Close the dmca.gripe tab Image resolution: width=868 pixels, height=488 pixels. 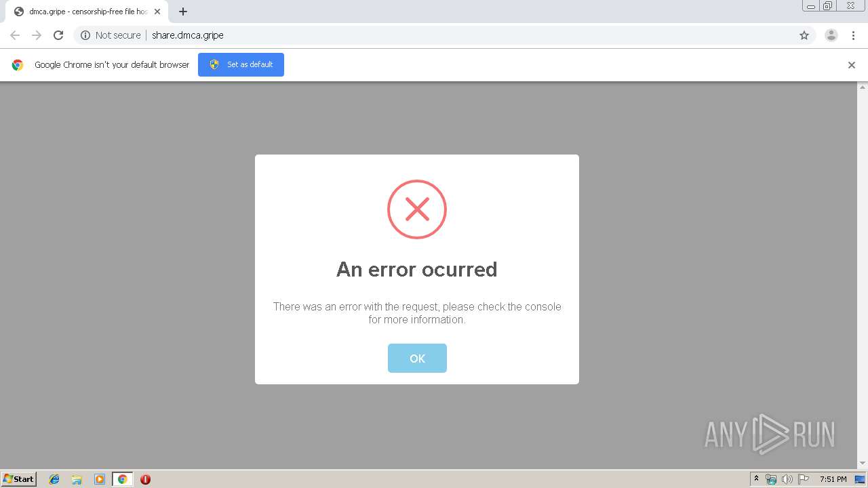click(x=157, y=12)
